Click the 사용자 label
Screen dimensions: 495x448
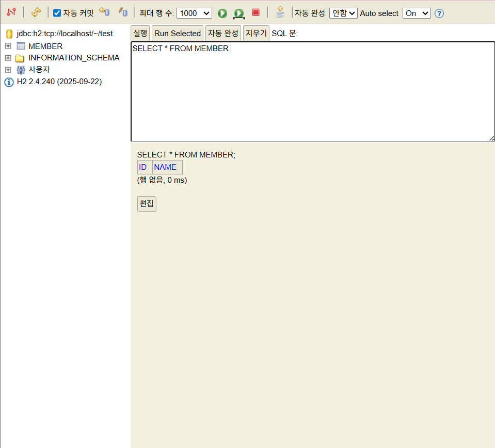pos(39,70)
